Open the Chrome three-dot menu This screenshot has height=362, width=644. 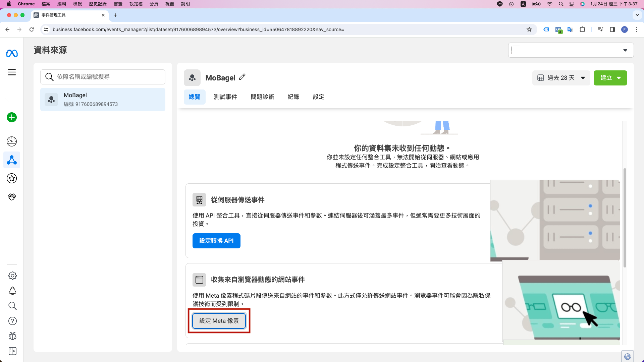637,29
